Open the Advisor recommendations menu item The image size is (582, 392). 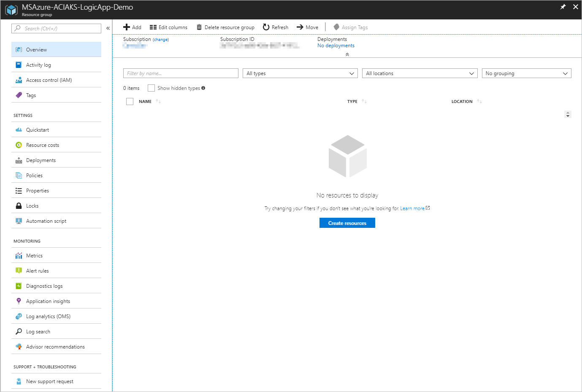tap(56, 347)
